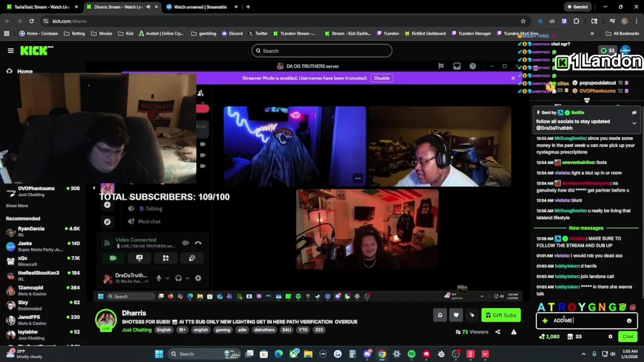
Task: Share screen in Discord voice panel
Action: [x=139, y=258]
